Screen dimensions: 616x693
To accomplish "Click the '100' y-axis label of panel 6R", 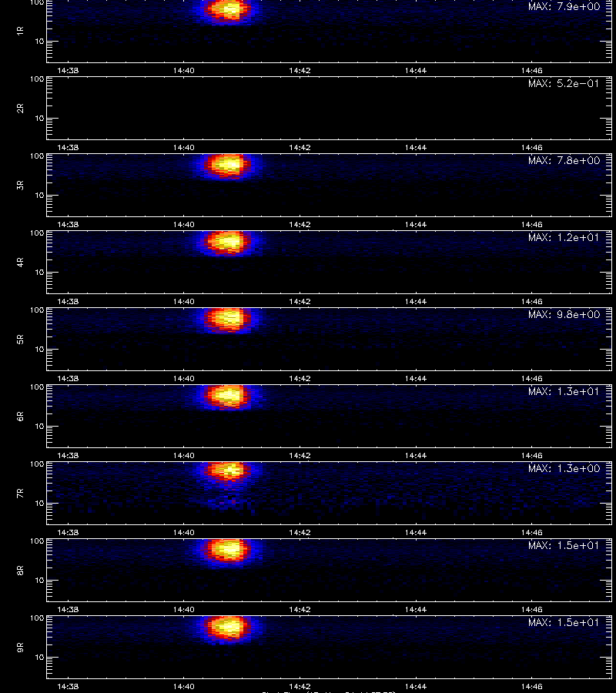I will coord(37,387).
